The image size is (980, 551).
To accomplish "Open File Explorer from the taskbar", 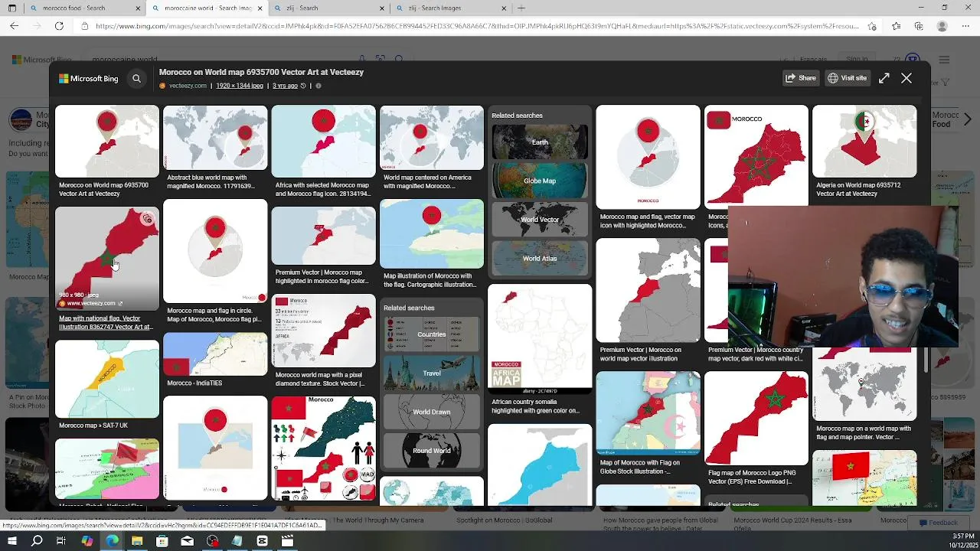I will click(x=137, y=541).
